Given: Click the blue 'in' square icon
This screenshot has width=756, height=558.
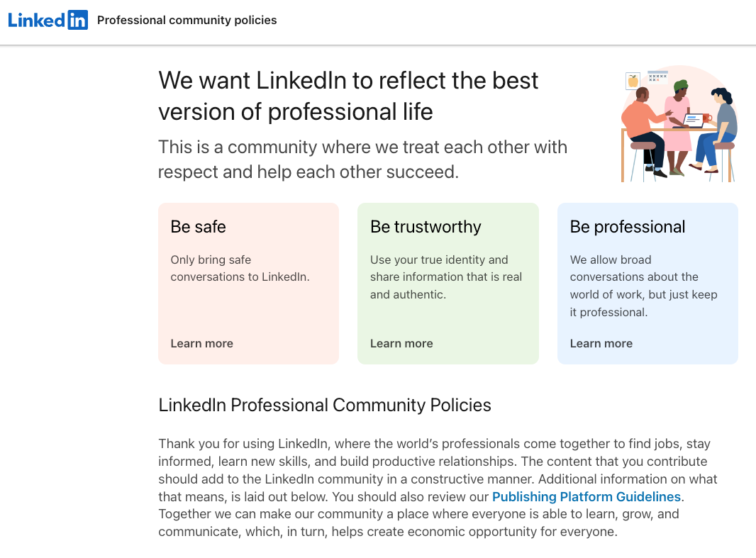Looking at the screenshot, I should (79, 20).
